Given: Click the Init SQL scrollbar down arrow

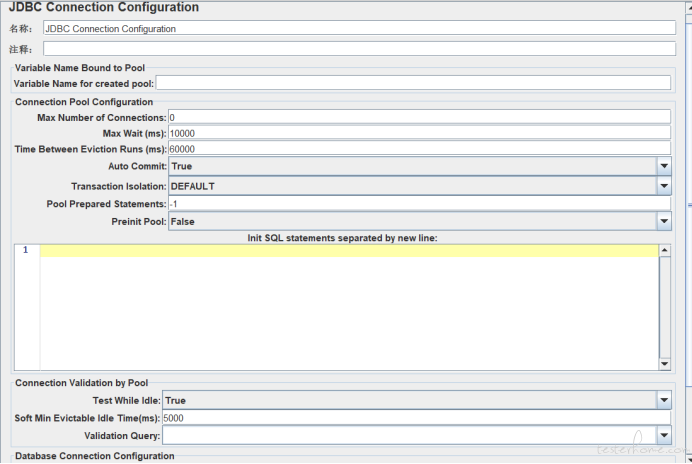Looking at the screenshot, I should point(664,364).
